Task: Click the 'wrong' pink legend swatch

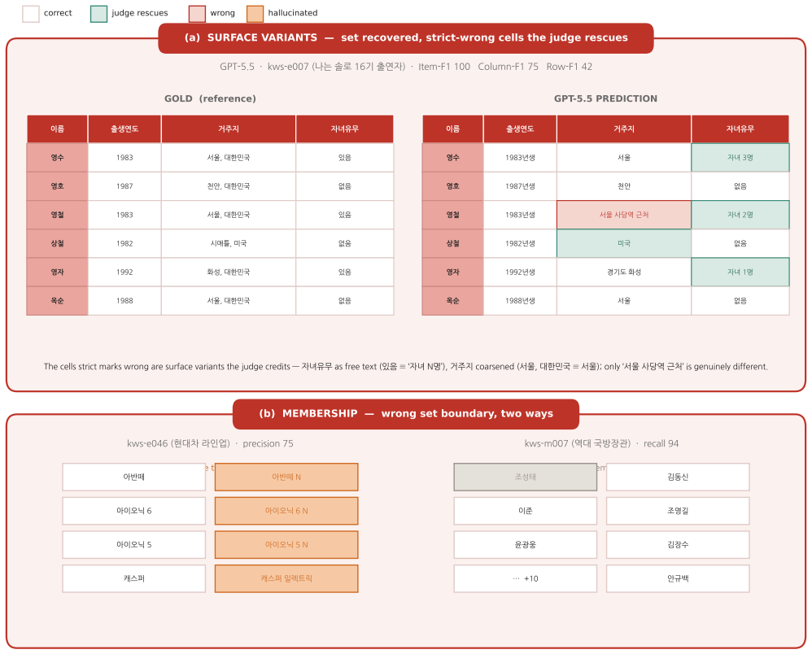Action: (x=197, y=14)
